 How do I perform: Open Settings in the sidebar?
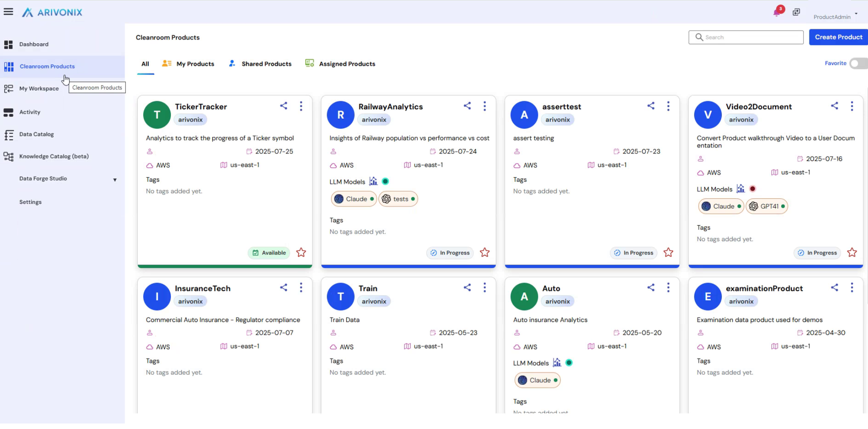(31, 202)
